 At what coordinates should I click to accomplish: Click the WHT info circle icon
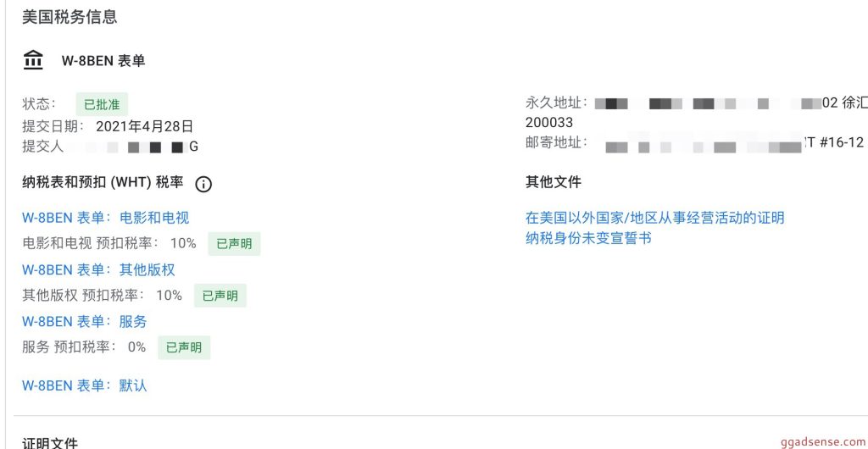pyautogui.click(x=203, y=184)
